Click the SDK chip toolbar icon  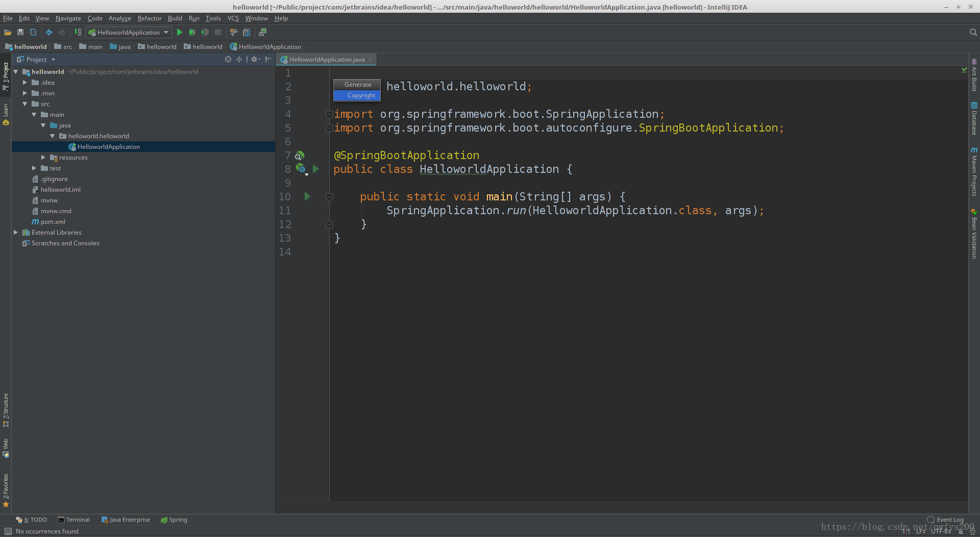[262, 32]
